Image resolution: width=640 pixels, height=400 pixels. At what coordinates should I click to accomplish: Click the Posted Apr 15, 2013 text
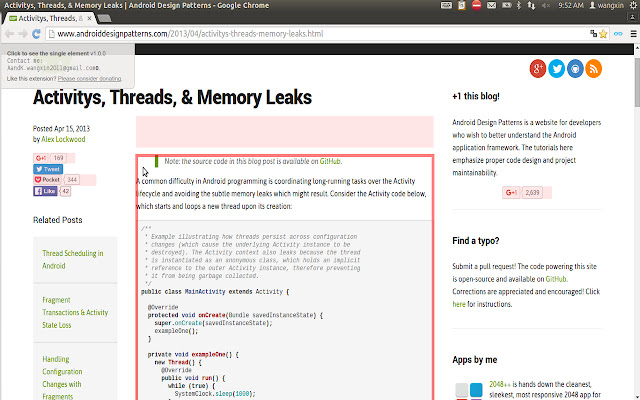click(x=61, y=129)
